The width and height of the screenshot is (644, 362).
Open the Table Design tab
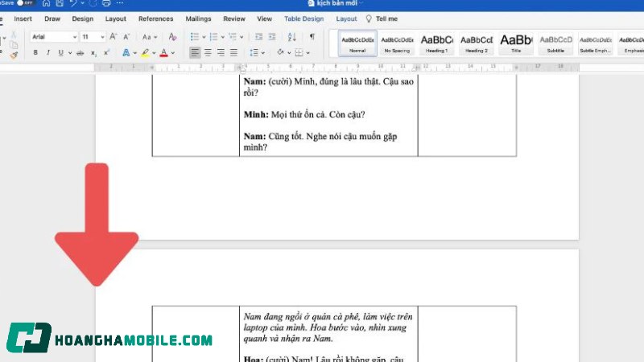coord(303,19)
